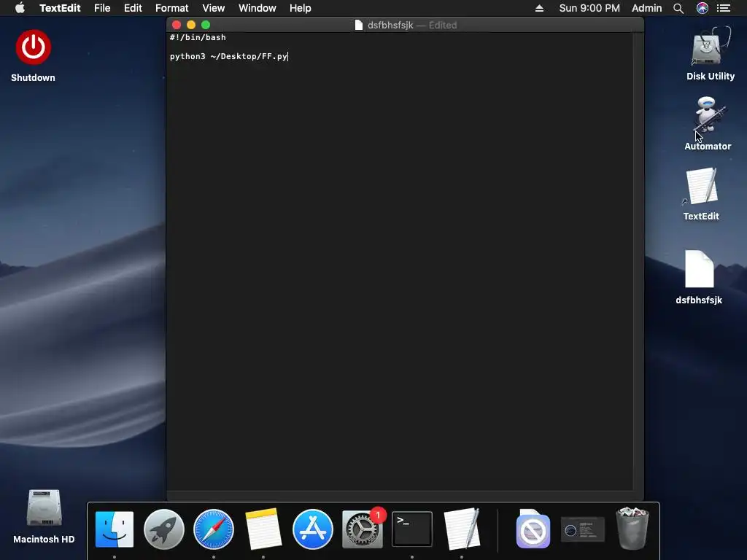This screenshot has height=560, width=747.
Task: Open the Admin user menu
Action: pyautogui.click(x=646, y=8)
